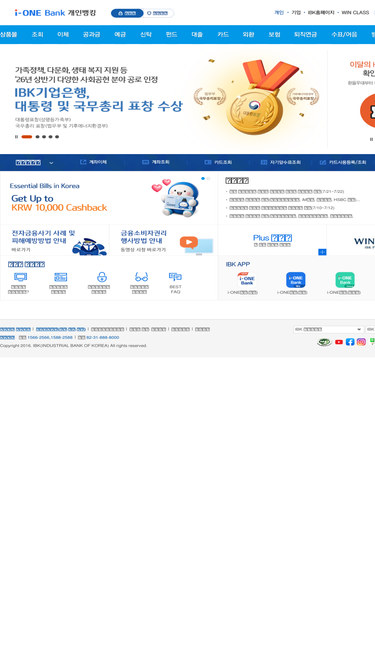375x667 pixels.
Task: Open the Instagram icon in footer
Action: coord(361,342)
